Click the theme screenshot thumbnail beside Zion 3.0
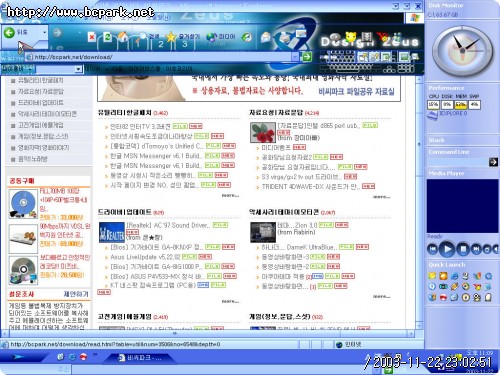The image size is (500, 375). point(263,232)
